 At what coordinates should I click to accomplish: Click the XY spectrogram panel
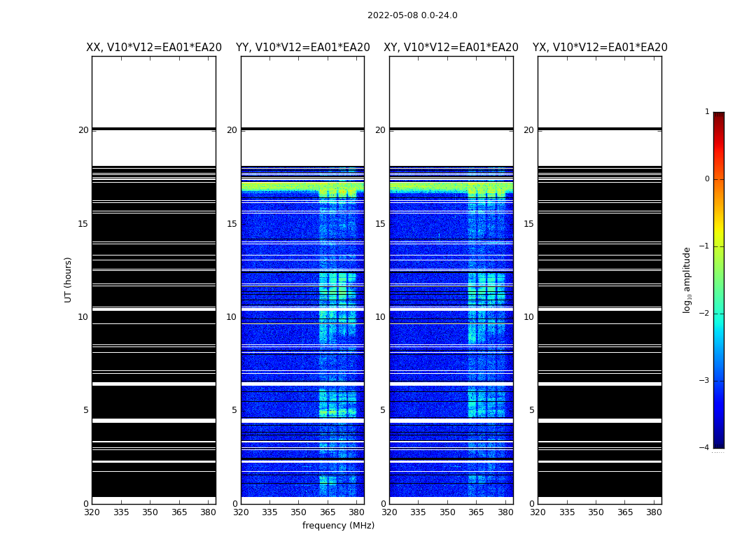pos(451,280)
